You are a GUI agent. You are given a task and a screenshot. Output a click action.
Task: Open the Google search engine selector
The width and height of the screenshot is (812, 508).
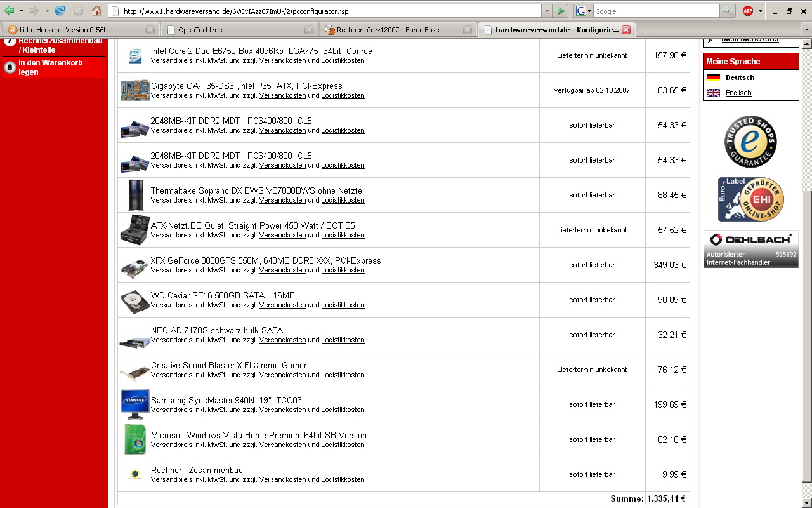pyautogui.click(x=583, y=11)
